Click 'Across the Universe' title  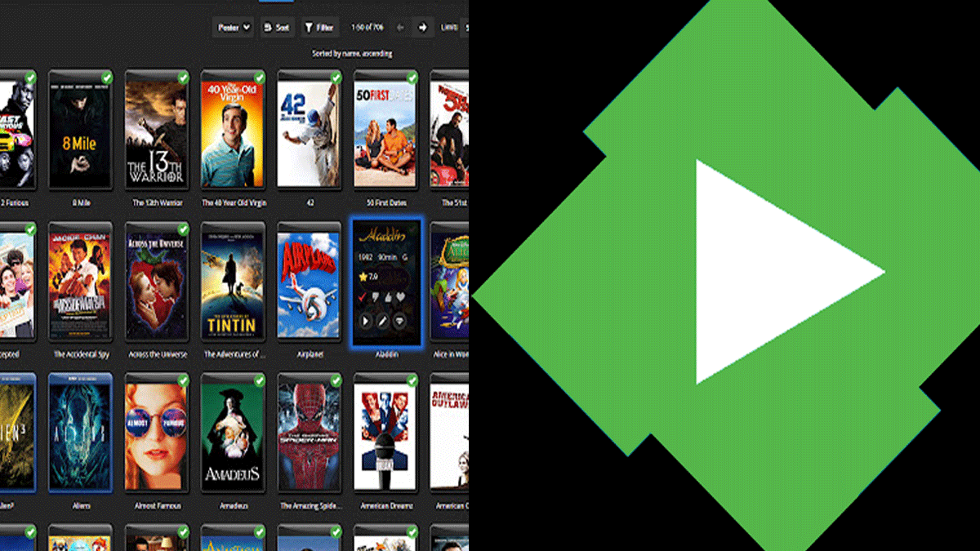[x=157, y=354]
